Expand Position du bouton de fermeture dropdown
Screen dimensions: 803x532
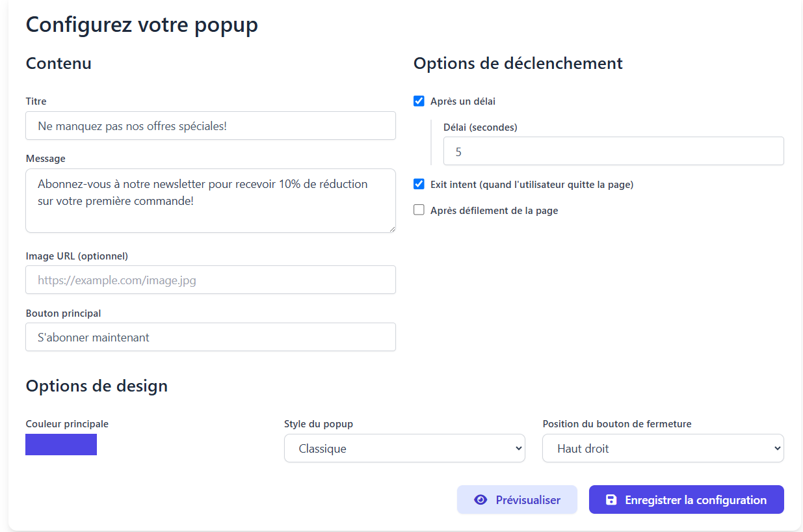pos(663,449)
